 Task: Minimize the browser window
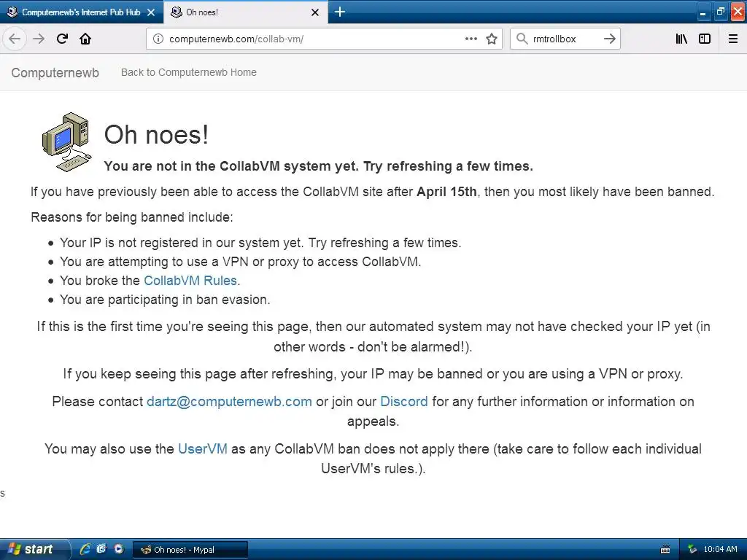tap(703, 12)
